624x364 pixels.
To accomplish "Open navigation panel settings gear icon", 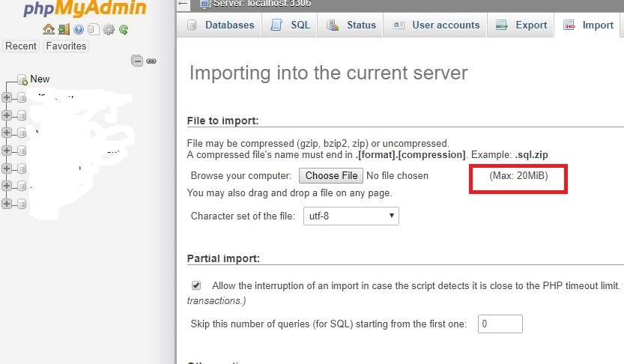I will (x=108, y=29).
